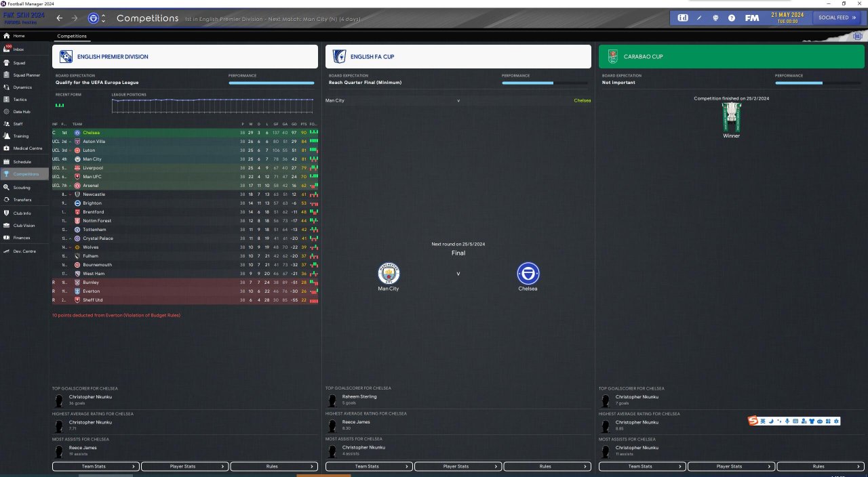
Task: Navigate back with the left arrow
Action: (60, 18)
